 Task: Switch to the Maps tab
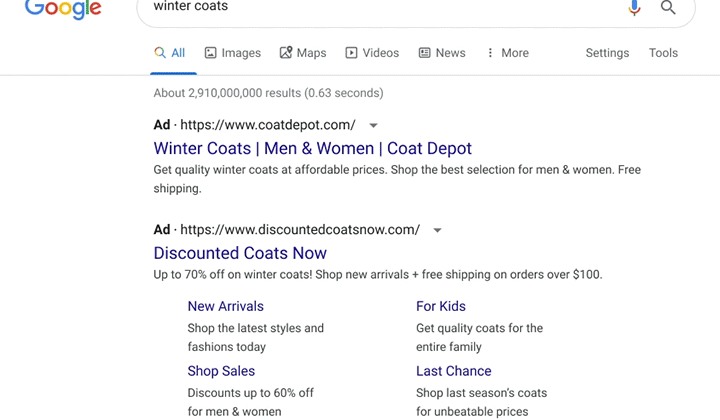(x=303, y=53)
